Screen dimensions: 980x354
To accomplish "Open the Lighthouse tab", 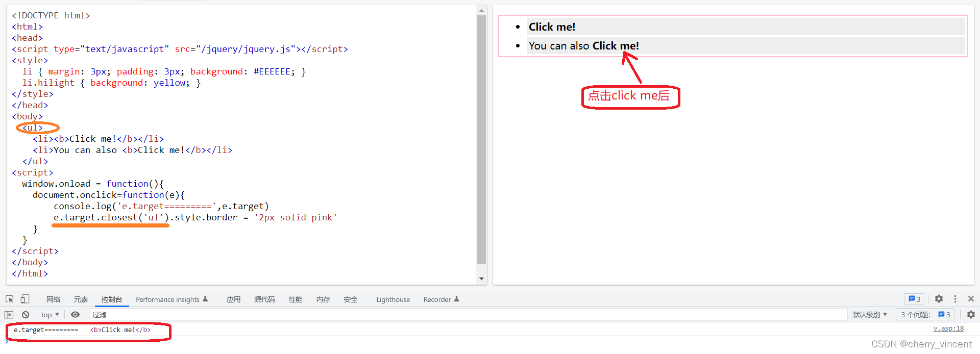I will click(x=393, y=299).
